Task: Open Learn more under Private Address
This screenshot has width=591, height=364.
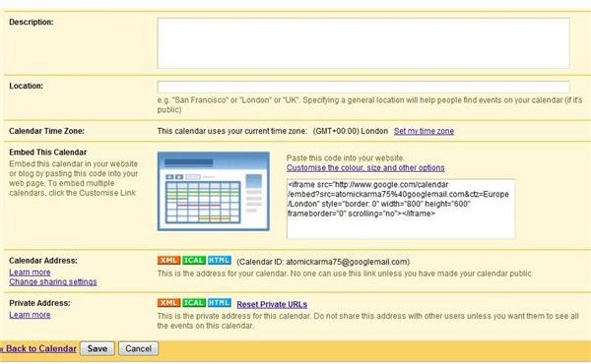Action: coord(30,315)
